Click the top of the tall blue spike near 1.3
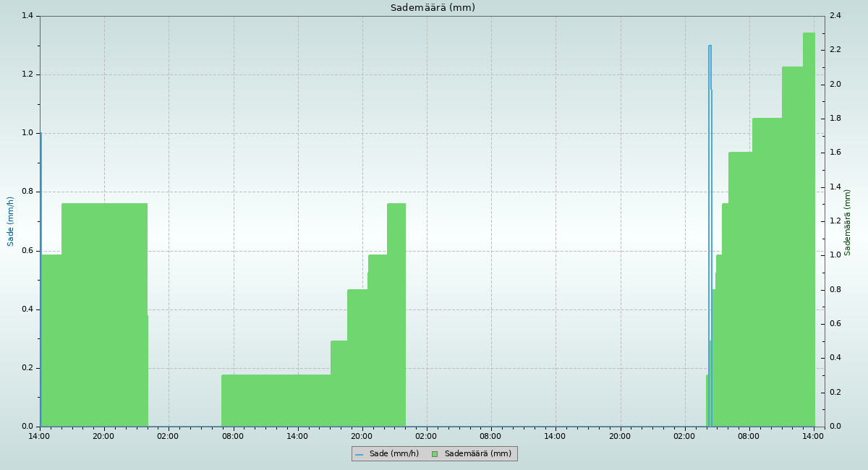The image size is (868, 470). pyautogui.click(x=710, y=46)
